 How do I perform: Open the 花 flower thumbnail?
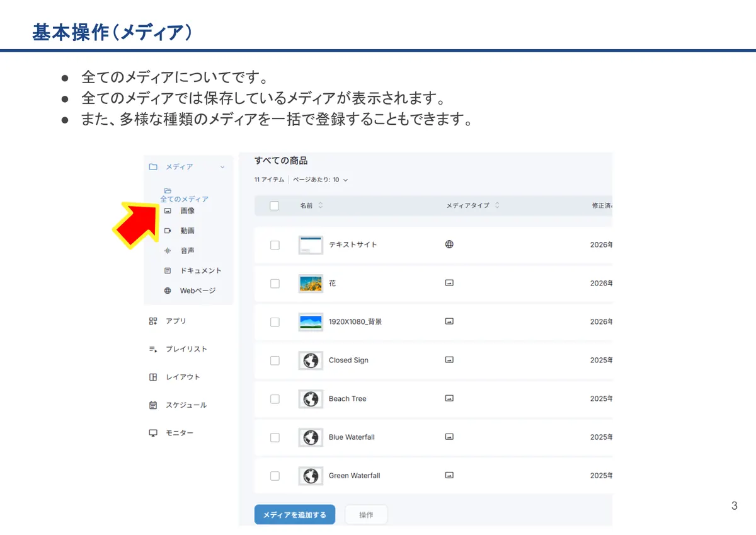coord(311,284)
